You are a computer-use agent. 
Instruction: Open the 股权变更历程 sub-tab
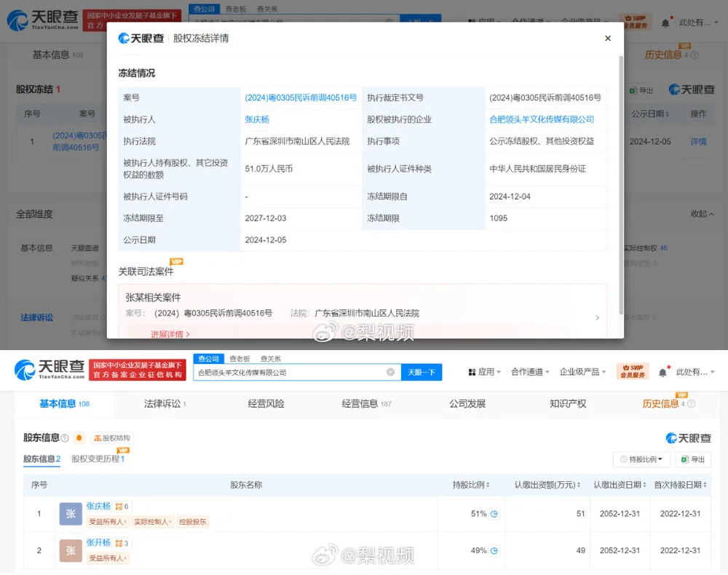pos(98,459)
